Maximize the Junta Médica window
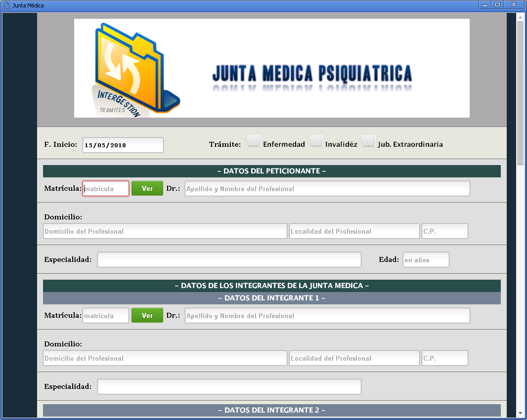The image size is (527, 420). (497, 5)
